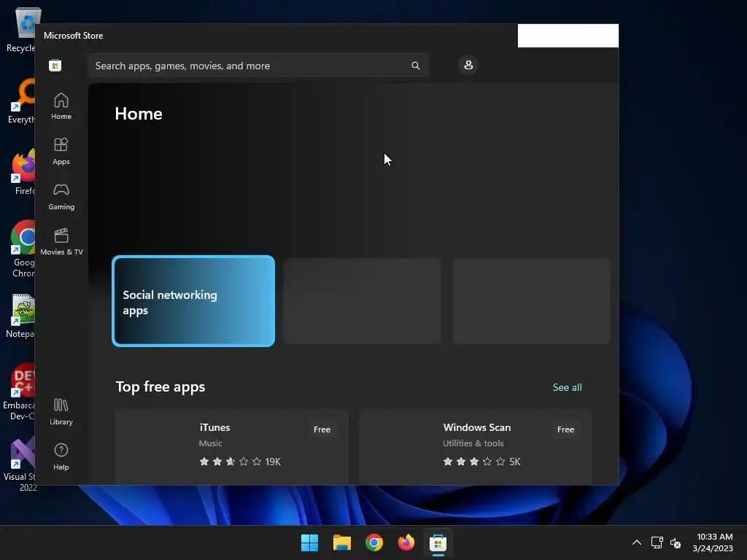Open the Library in the sidebar
Image resolution: width=747 pixels, height=560 pixels.
tap(61, 412)
